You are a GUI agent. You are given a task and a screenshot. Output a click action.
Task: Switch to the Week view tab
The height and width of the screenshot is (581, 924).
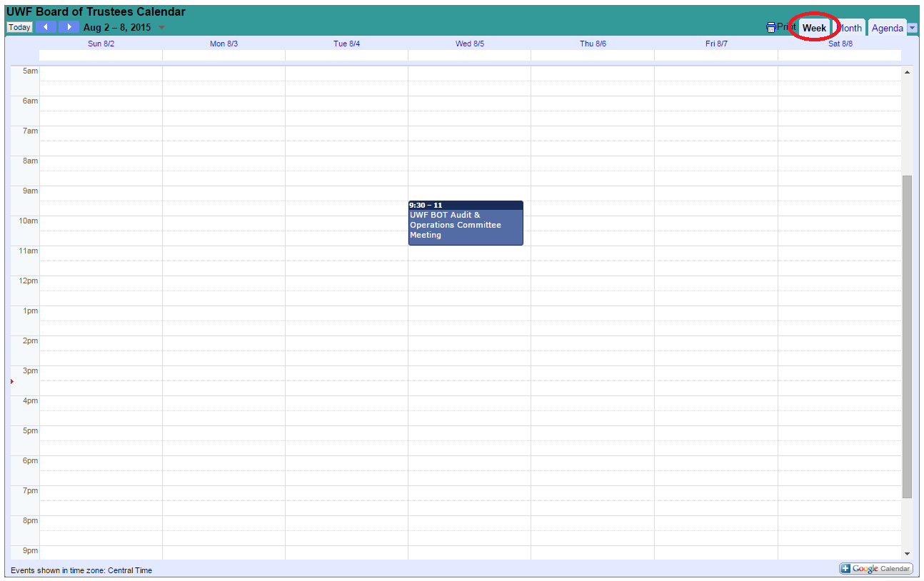(814, 28)
